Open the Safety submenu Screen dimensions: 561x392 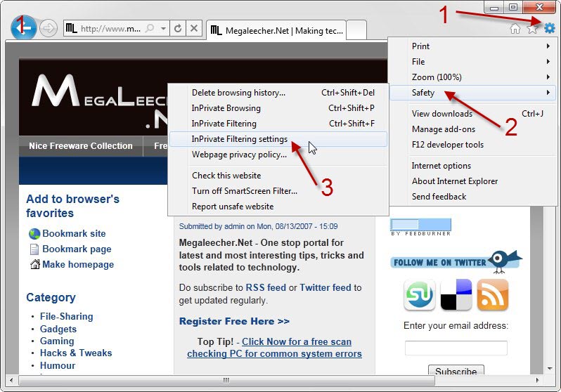point(472,93)
